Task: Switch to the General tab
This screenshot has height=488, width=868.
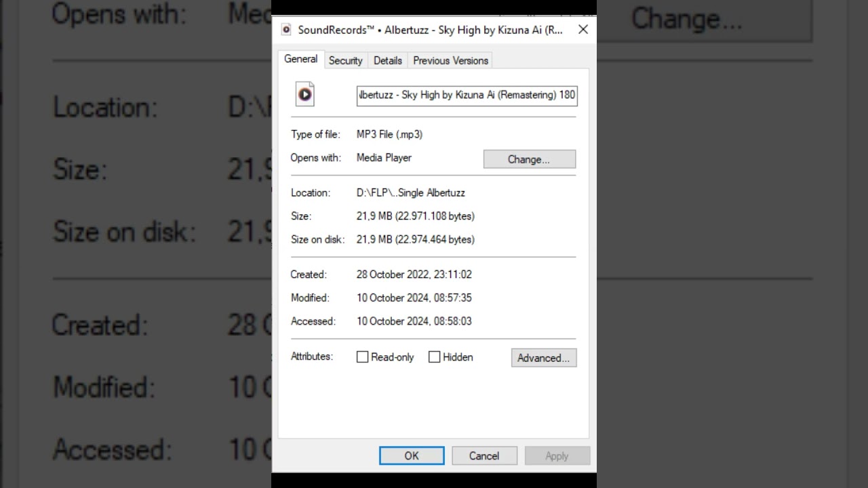Action: pos(301,59)
